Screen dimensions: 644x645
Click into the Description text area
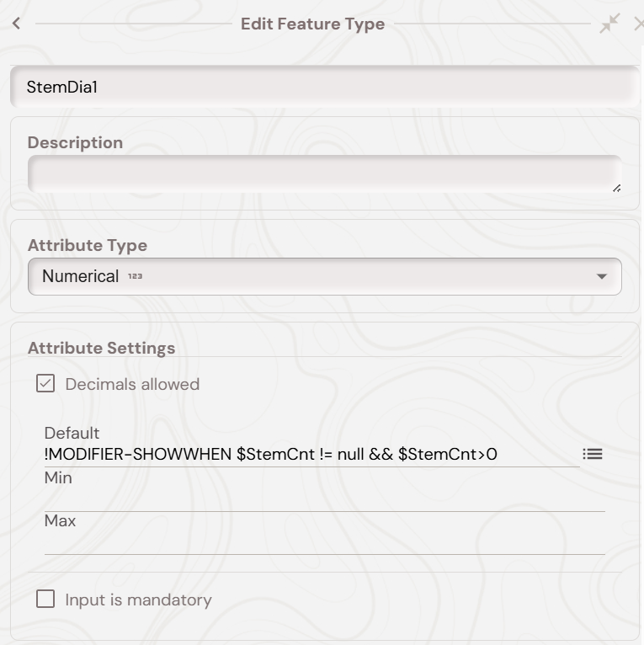point(324,173)
